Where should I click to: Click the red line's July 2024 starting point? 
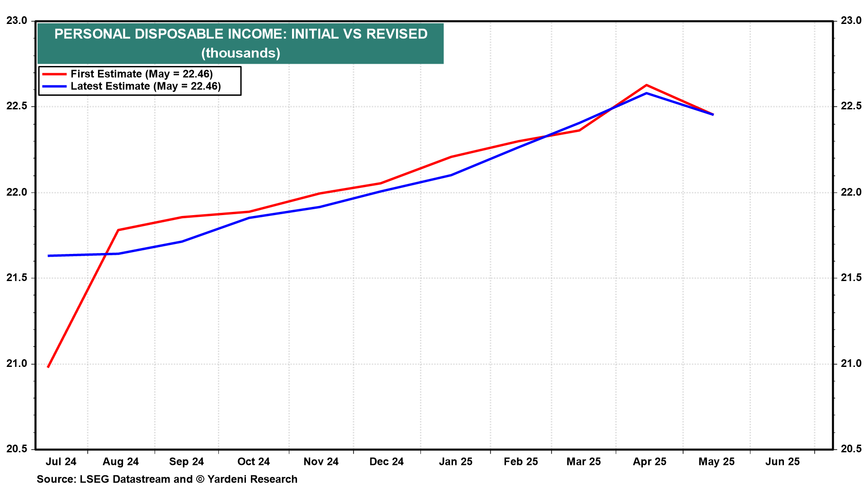click(x=48, y=366)
